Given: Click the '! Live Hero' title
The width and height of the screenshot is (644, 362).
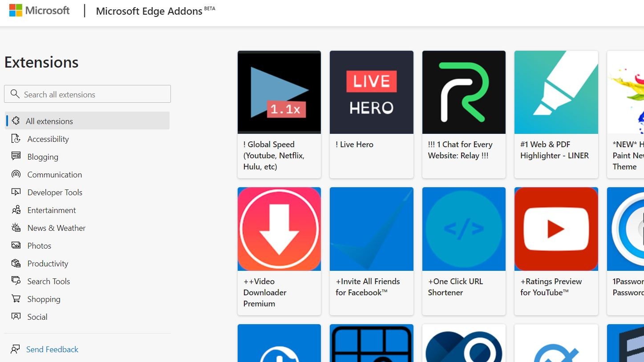Looking at the screenshot, I should 354,145.
